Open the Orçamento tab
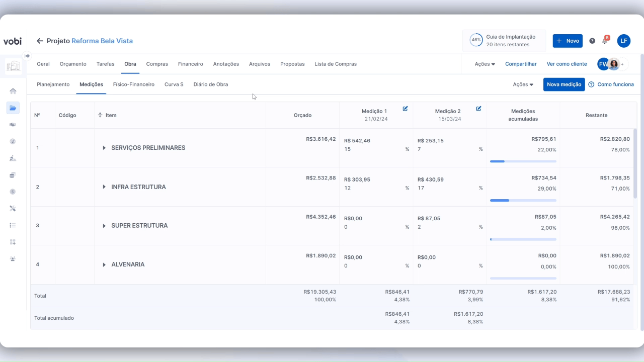 click(x=73, y=64)
